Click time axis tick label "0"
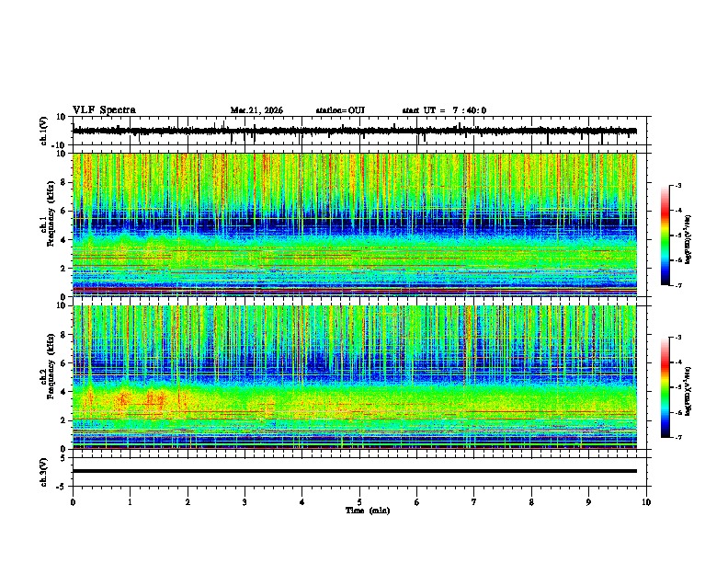 [x=73, y=502]
